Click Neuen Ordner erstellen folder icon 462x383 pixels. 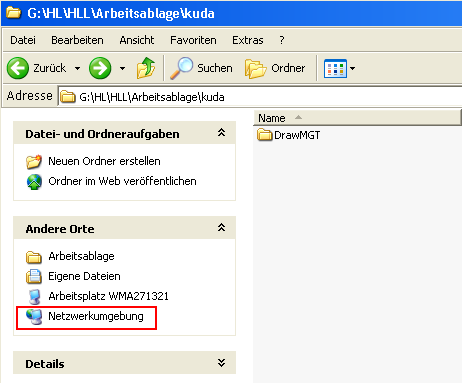34,161
